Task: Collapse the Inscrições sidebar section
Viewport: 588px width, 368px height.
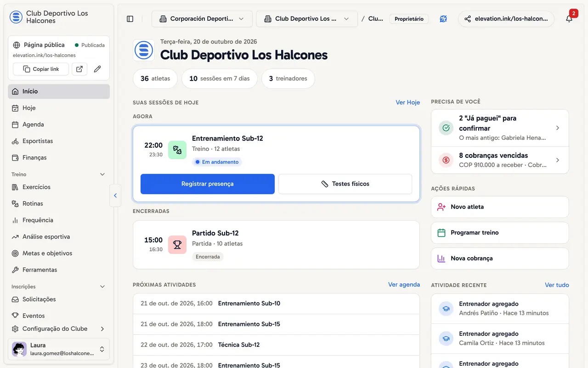Action: [102, 287]
